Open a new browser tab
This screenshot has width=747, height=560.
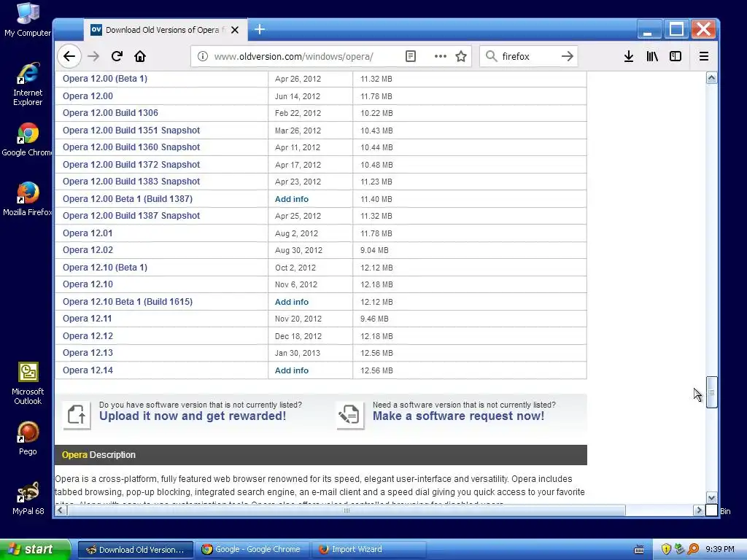[260, 29]
